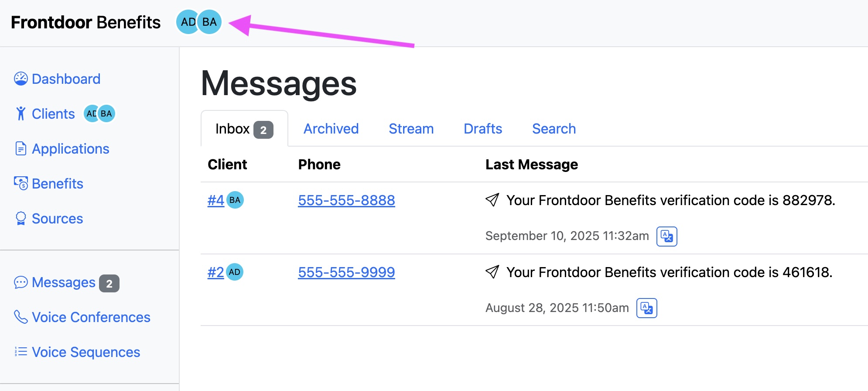Image resolution: width=868 pixels, height=391 pixels.
Task: Click the BA avatar in the page header
Action: coord(209,21)
